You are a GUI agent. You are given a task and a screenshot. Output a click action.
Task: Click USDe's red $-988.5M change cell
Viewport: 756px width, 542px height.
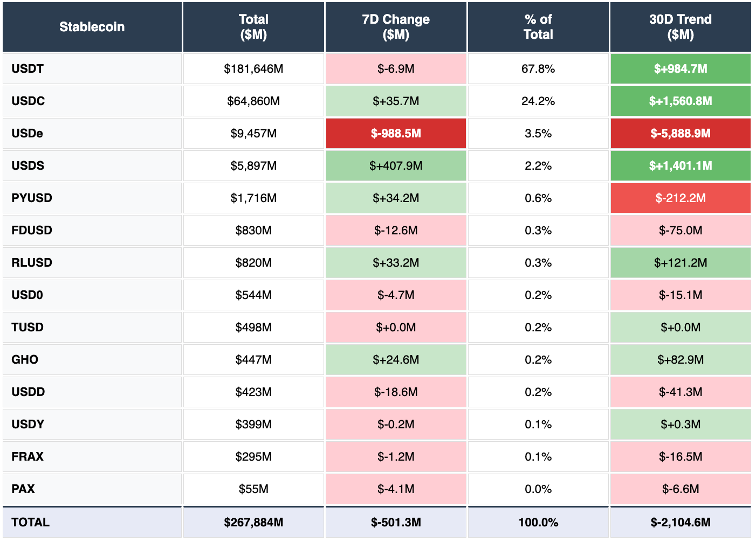395,133
